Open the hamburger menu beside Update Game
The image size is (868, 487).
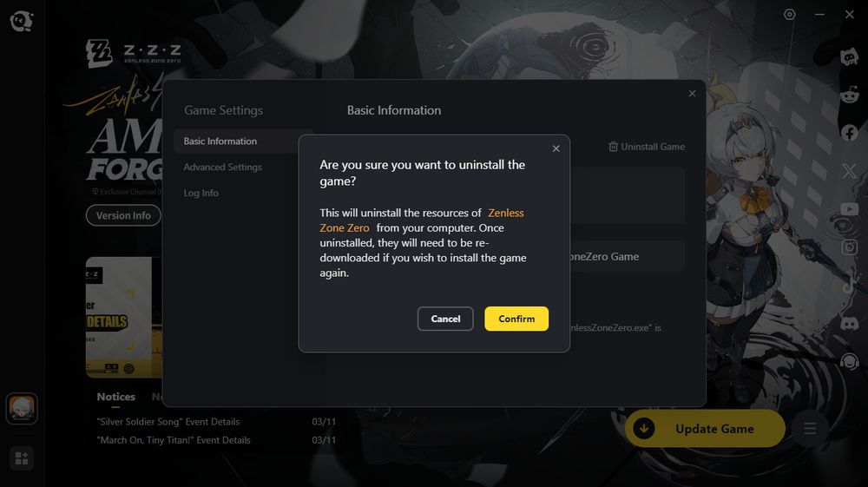pos(810,428)
